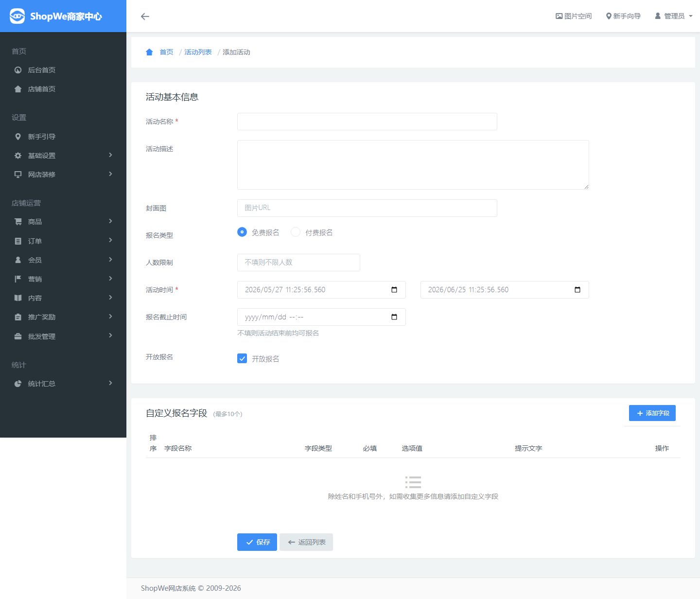Click the home icon in breadcrumb
The height and width of the screenshot is (599, 700).
(x=149, y=52)
